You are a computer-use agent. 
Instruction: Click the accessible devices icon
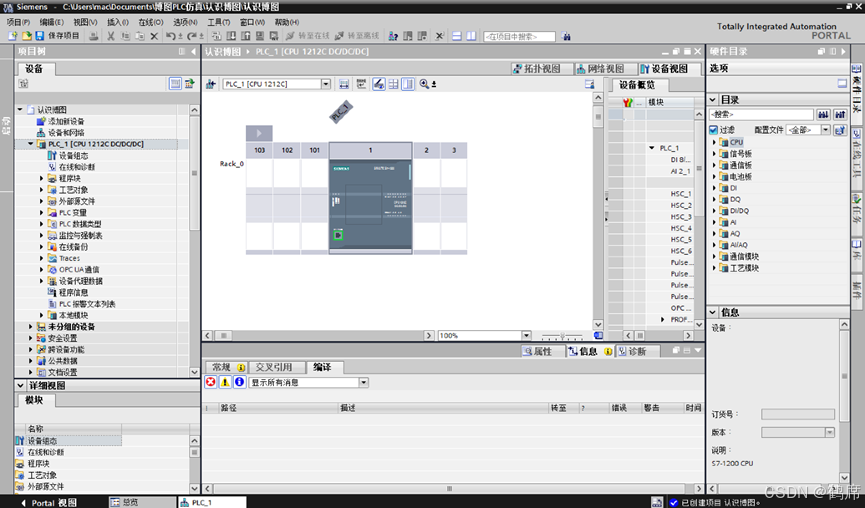coord(393,36)
